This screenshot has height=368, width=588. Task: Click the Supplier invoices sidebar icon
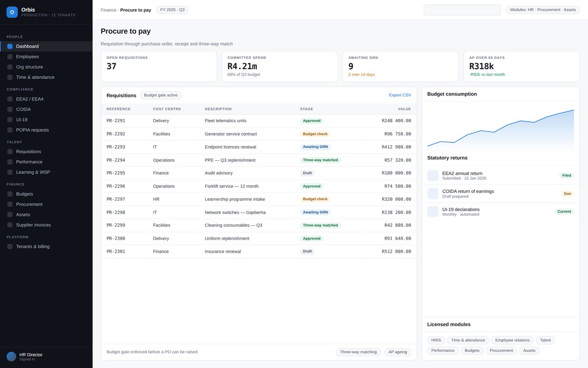(x=10, y=224)
